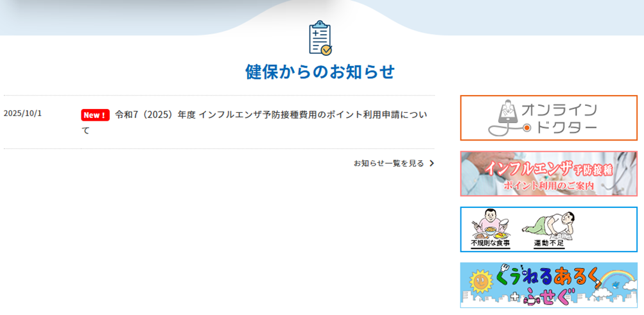Screen dimensions: 644x315
Task: Click the clipboard checklist icon above the heading
Action: [320, 38]
